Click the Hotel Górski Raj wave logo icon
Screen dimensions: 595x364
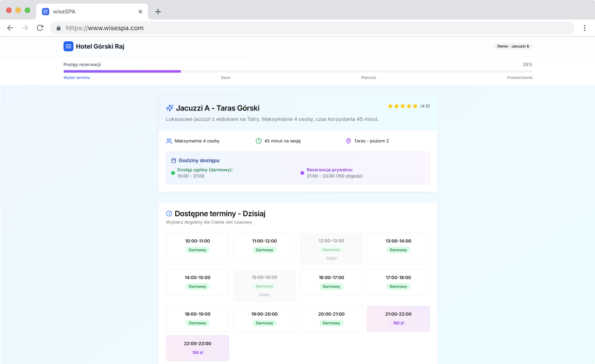(68, 46)
